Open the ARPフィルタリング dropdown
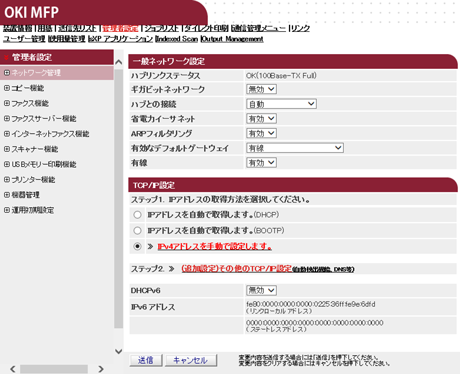Image resolution: width=460 pixels, height=374 pixels. [x=261, y=133]
